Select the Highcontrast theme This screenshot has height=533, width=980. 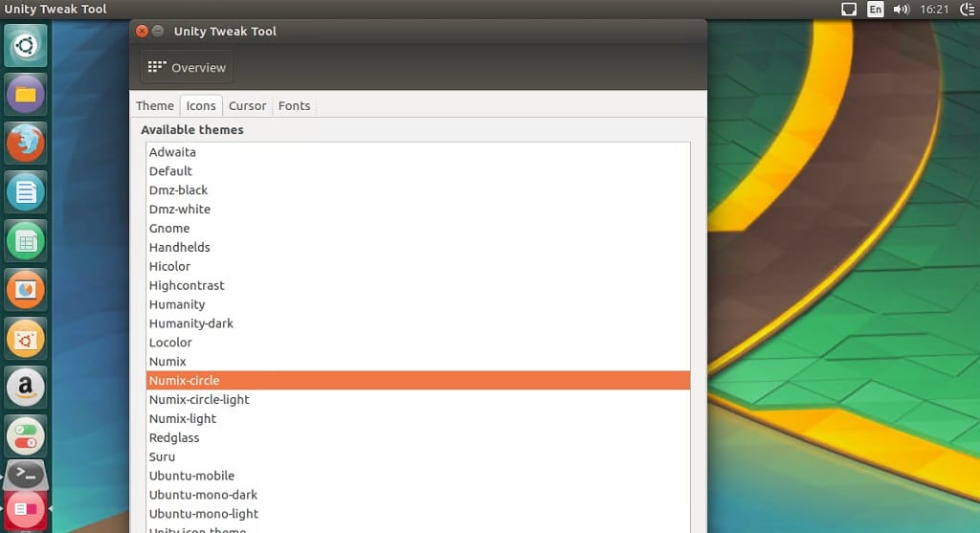click(418, 285)
